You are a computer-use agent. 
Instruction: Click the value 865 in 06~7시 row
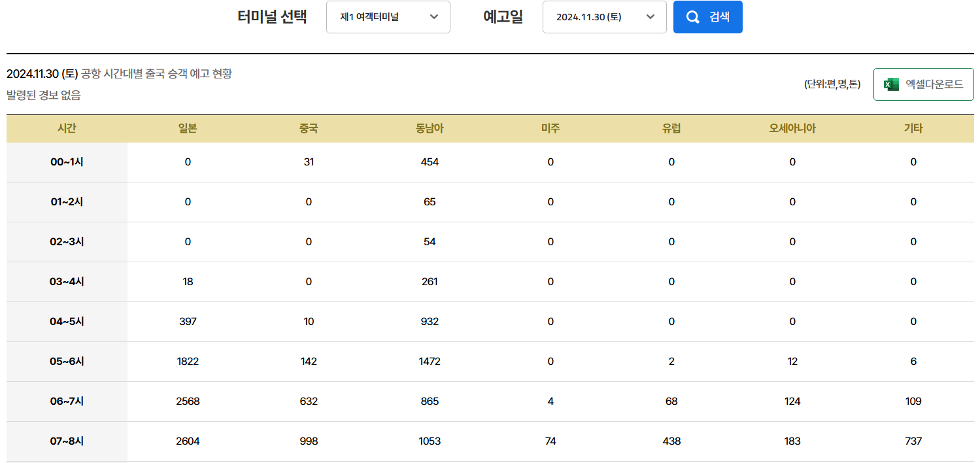click(430, 402)
